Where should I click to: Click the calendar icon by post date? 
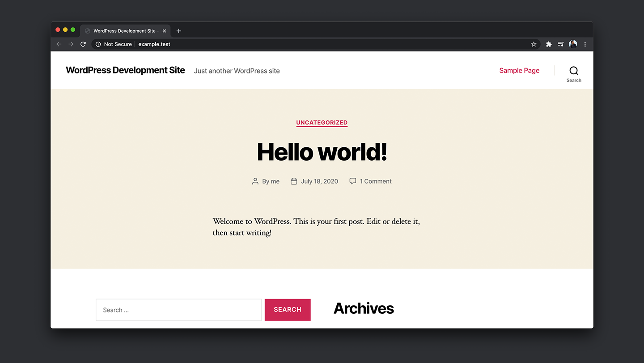294,181
